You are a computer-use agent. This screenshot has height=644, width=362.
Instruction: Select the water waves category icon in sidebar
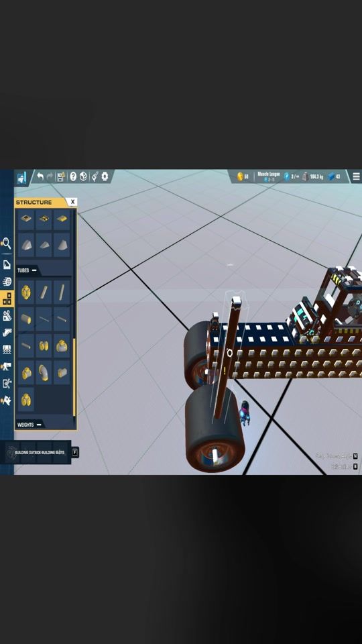click(x=7, y=349)
